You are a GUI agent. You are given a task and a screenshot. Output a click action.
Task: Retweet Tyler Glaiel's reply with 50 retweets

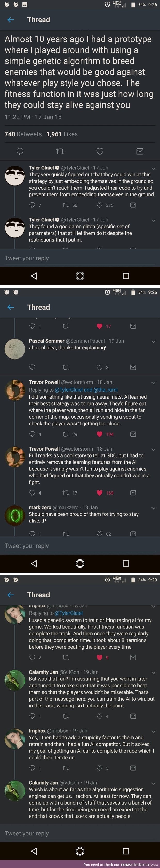[66, 205]
